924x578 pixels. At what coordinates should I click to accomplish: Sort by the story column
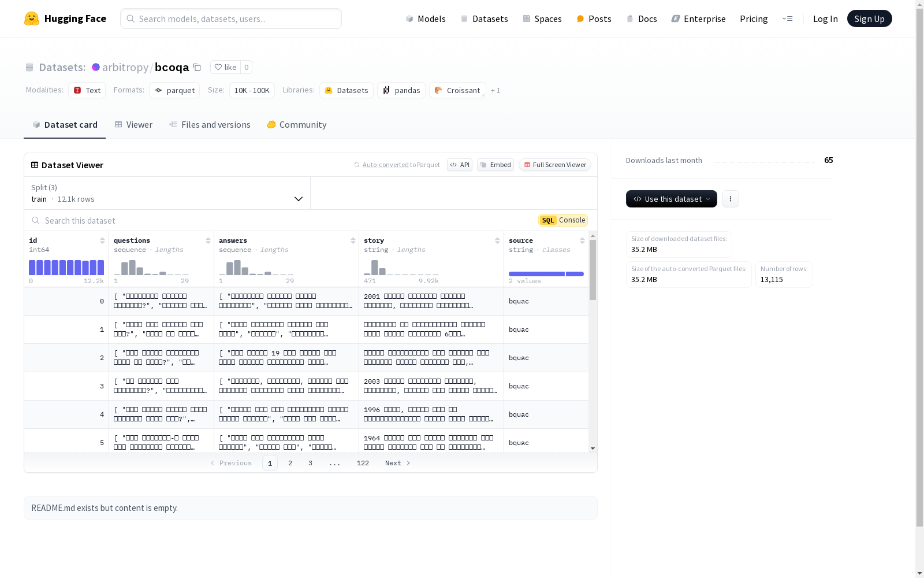tap(497, 240)
